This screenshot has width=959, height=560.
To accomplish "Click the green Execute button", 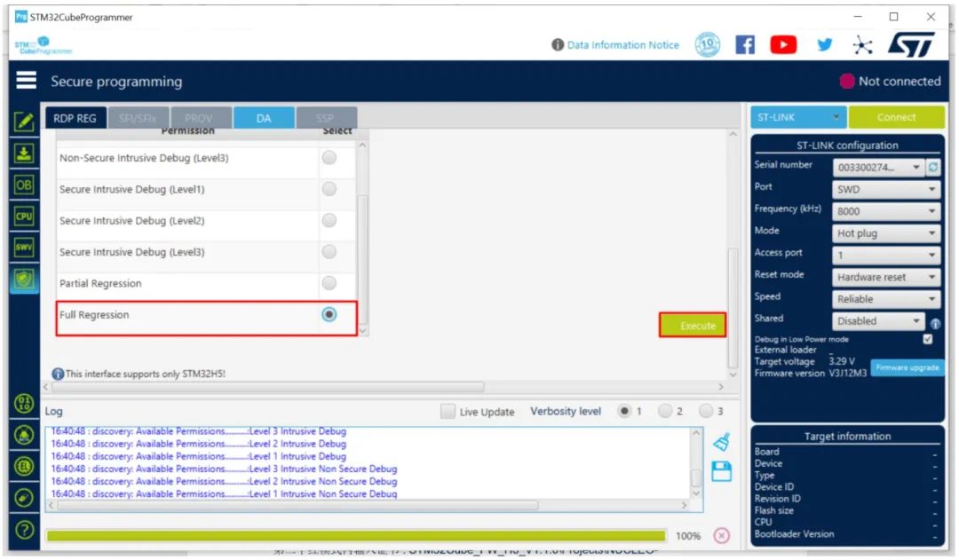I will (693, 325).
